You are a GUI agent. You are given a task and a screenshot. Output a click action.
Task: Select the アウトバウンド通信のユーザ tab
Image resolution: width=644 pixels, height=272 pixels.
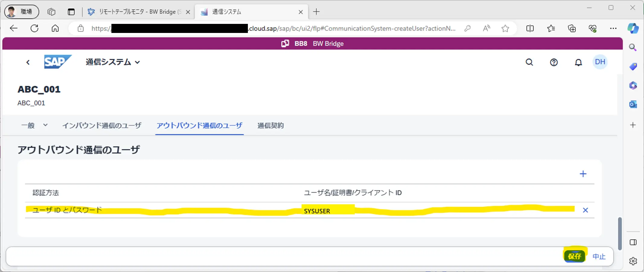click(199, 125)
